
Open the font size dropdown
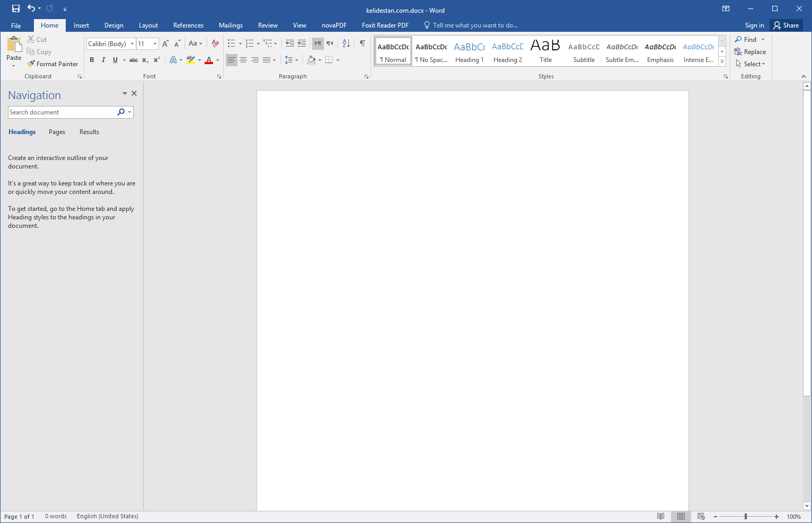(155, 44)
